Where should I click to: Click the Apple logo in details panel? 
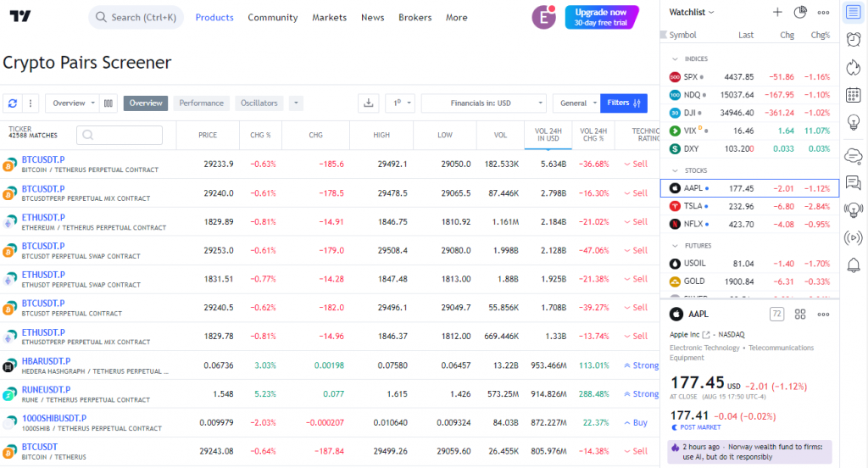676,314
